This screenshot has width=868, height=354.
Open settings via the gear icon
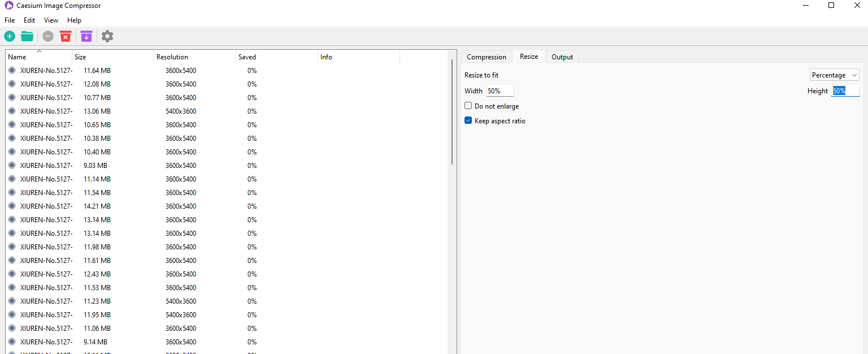107,36
